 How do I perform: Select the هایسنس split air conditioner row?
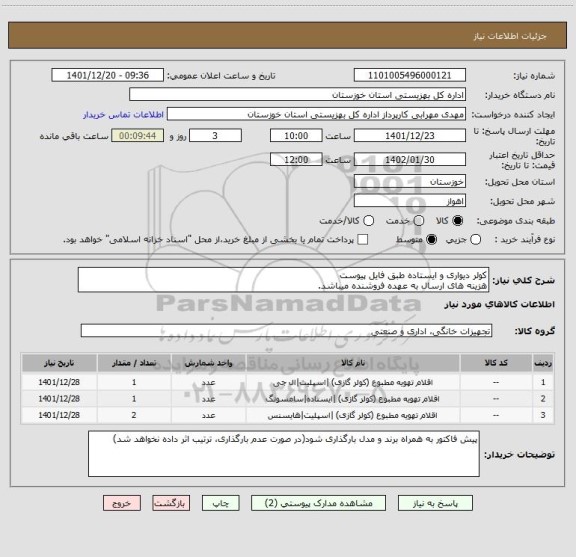point(288,415)
